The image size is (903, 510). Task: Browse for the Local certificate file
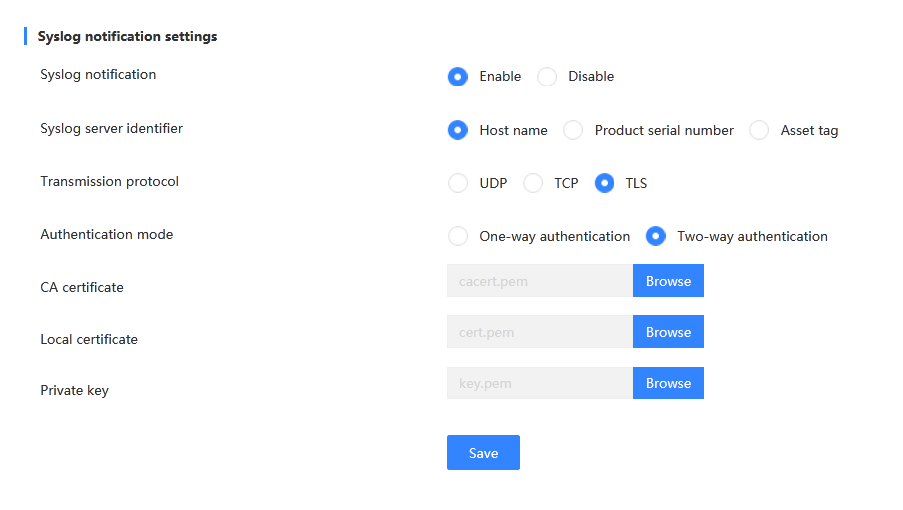pos(668,332)
